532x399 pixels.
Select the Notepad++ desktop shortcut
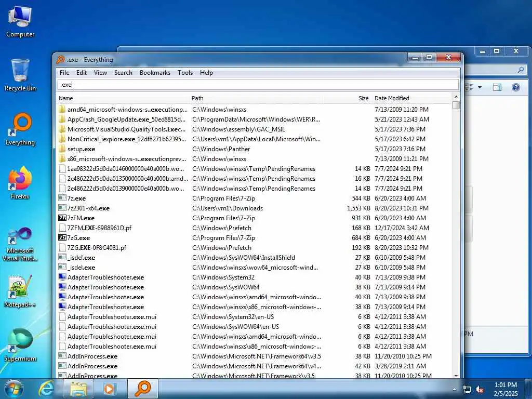20,291
